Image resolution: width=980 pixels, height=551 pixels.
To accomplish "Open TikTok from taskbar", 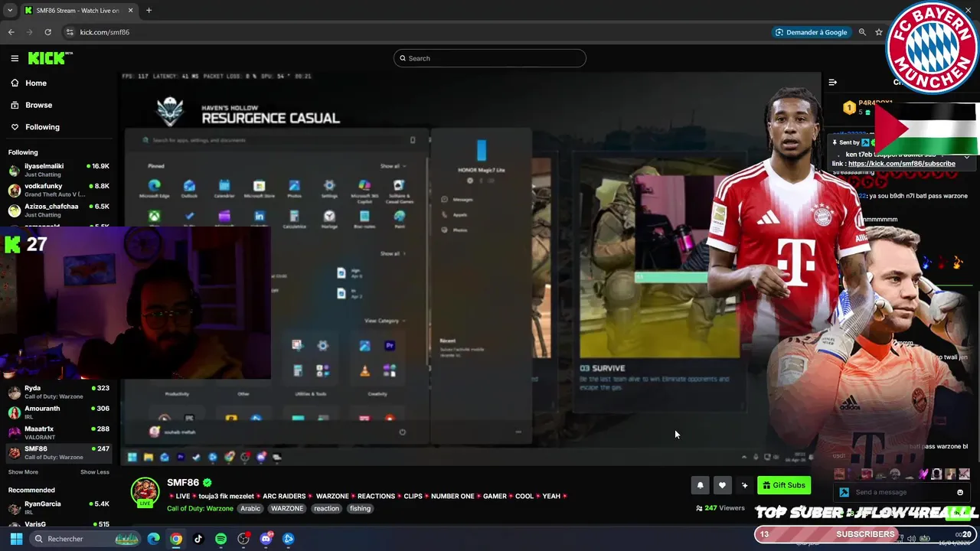I will point(198,539).
